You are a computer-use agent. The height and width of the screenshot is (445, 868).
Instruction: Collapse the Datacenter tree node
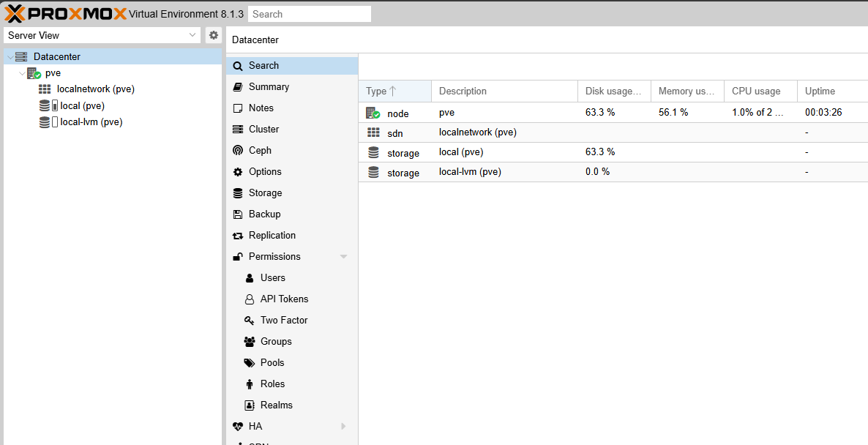click(10, 57)
